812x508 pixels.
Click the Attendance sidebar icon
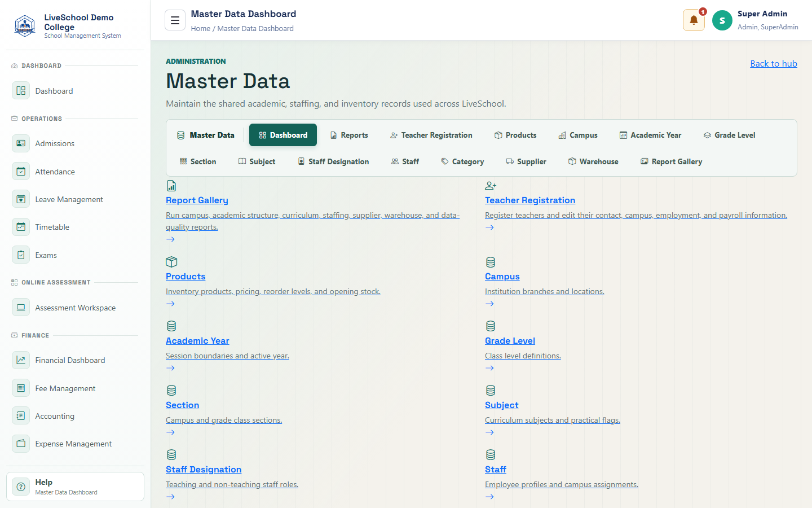click(21, 171)
